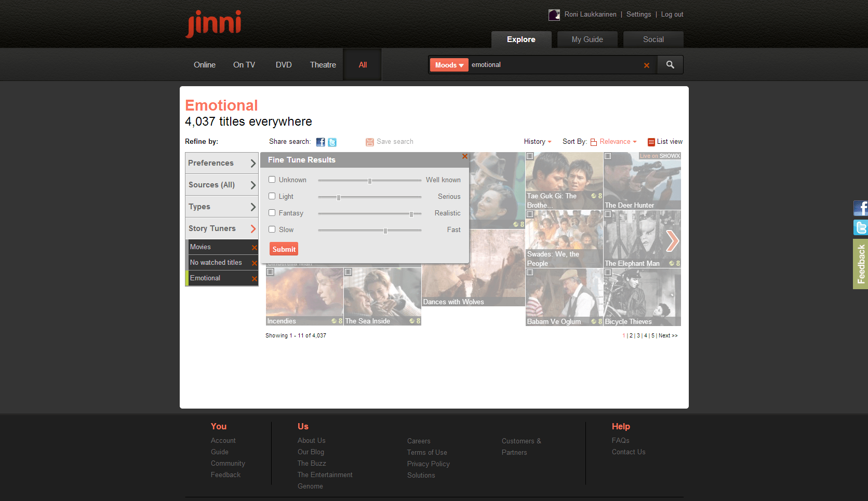
Task: Click the rating icon on Incendies
Action: coord(334,321)
